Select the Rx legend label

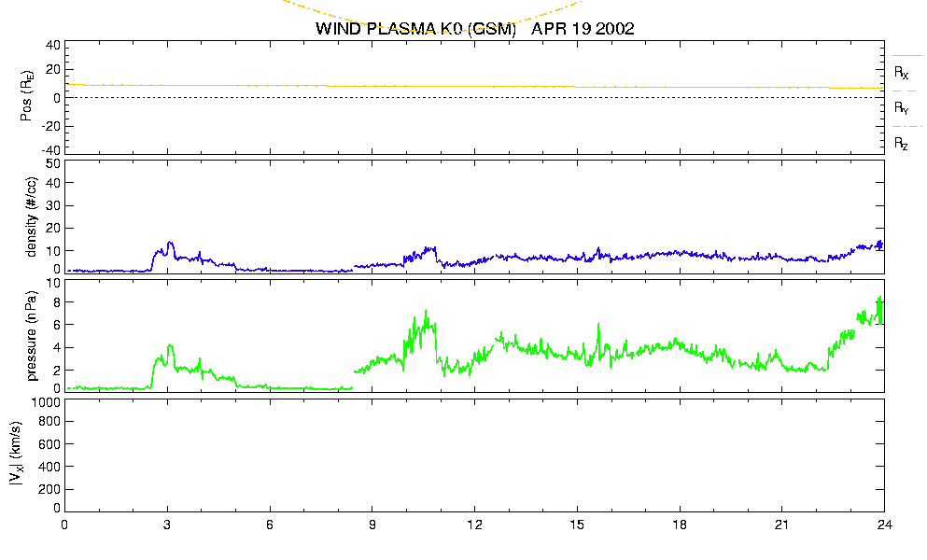tap(902, 73)
